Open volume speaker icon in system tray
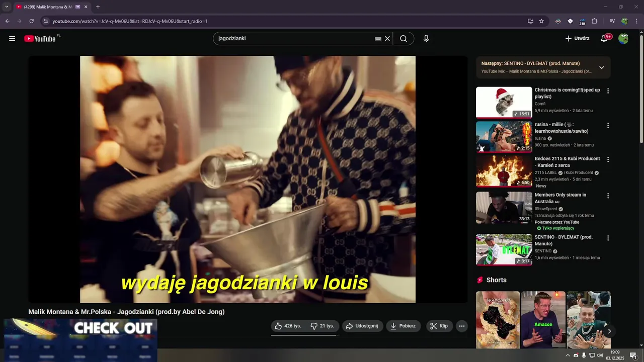 tap(600, 355)
